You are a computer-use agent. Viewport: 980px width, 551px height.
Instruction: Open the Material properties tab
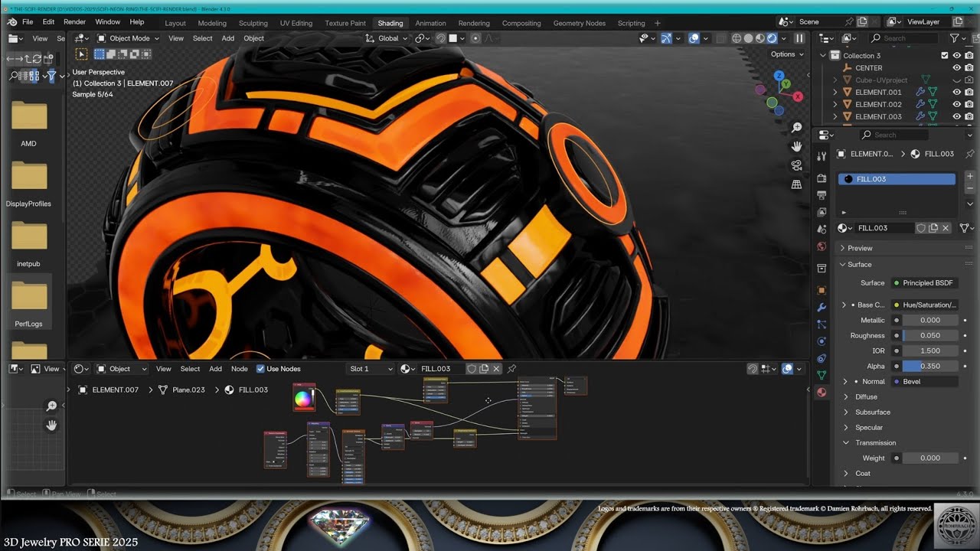tap(822, 392)
